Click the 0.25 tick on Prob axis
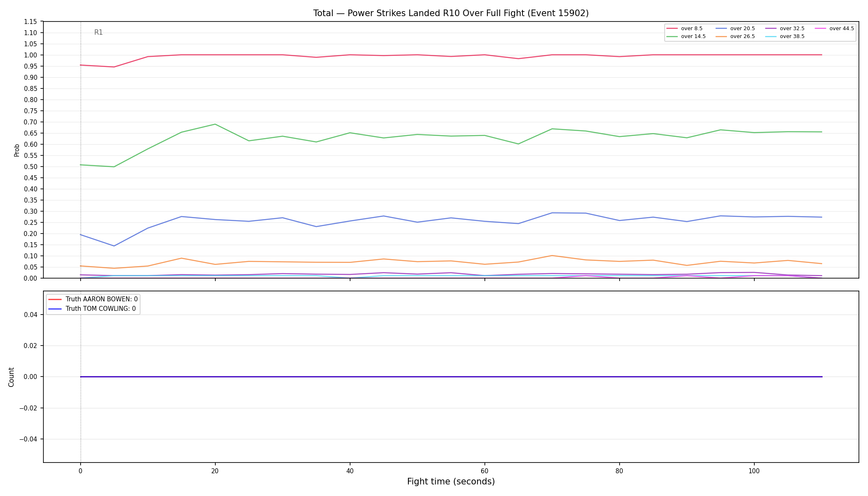The image size is (868, 496). tap(31, 222)
